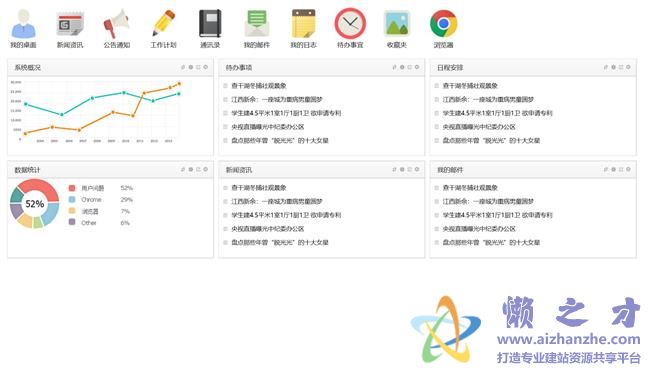Screen dimensions: 650x368
Task: Click rightmost close icon in 待办事项 panel header
Action: (417, 67)
